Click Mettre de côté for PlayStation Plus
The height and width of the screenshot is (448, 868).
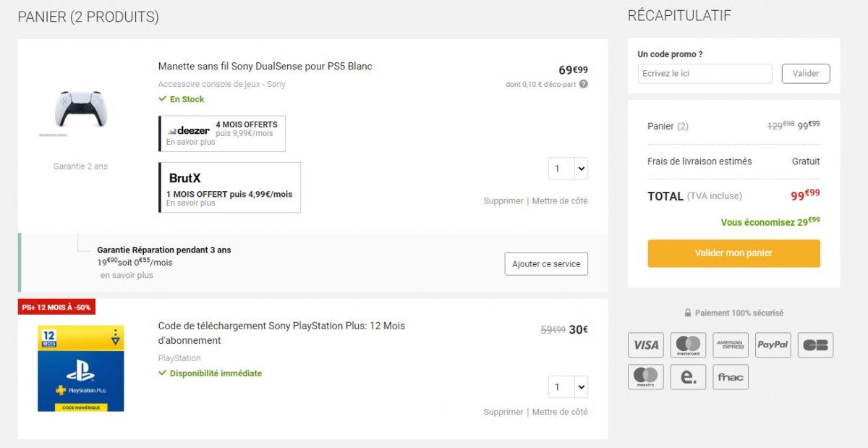560,412
